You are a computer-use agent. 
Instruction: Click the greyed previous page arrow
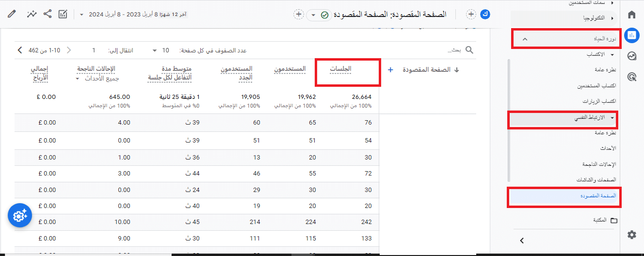[68, 50]
